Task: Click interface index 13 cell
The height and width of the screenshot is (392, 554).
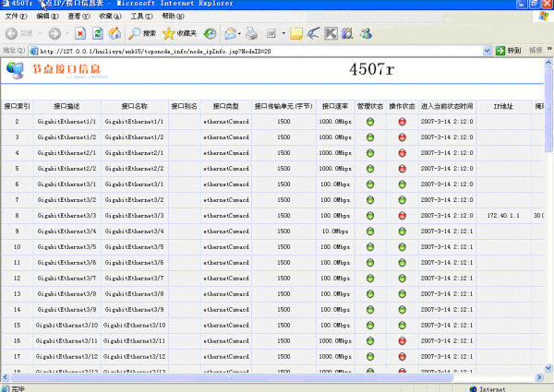Action: [x=17, y=293]
